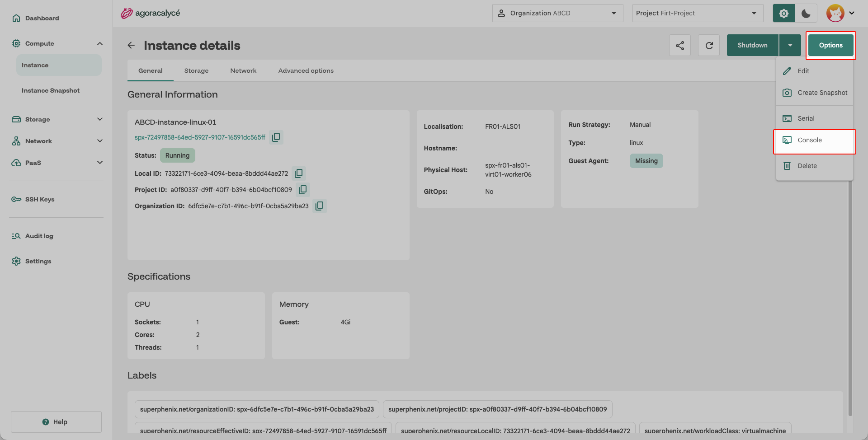Click the spx-72497858 instance ID link
Image resolution: width=868 pixels, height=440 pixels.
pyautogui.click(x=200, y=137)
